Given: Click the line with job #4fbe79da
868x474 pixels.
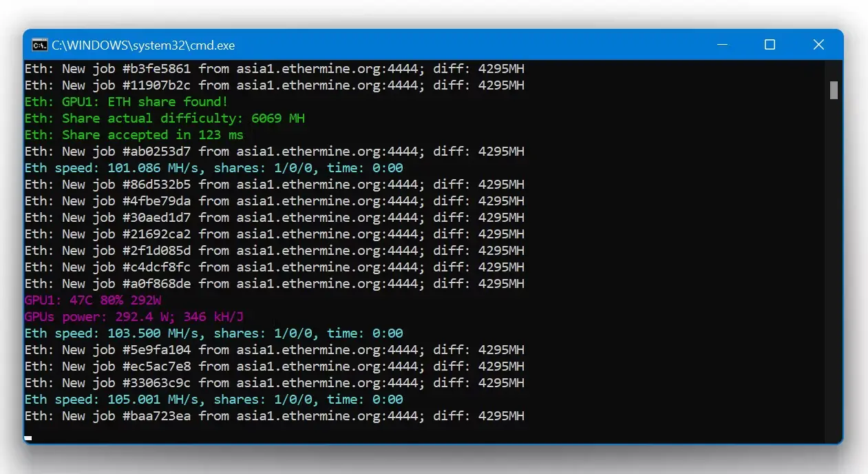Looking at the screenshot, I should (275, 201).
